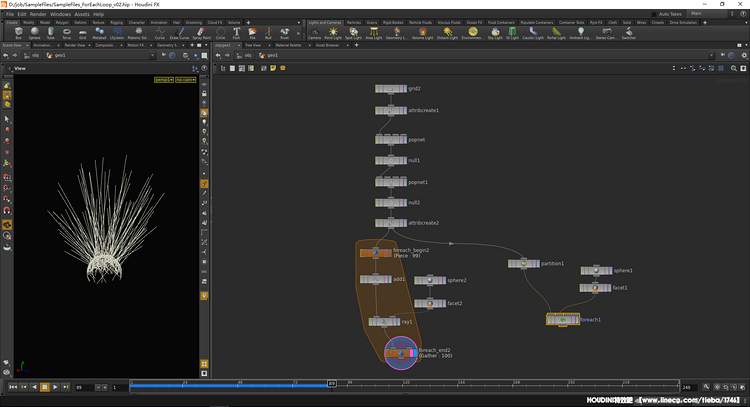Screen dimensions: 750x407
Task: Open the Render menu
Action: pos(38,14)
